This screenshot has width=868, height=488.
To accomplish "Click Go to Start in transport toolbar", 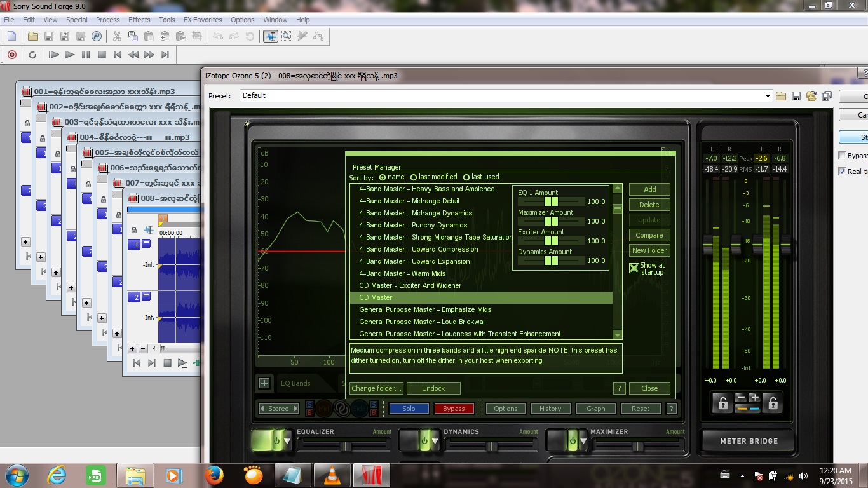I will [x=118, y=55].
